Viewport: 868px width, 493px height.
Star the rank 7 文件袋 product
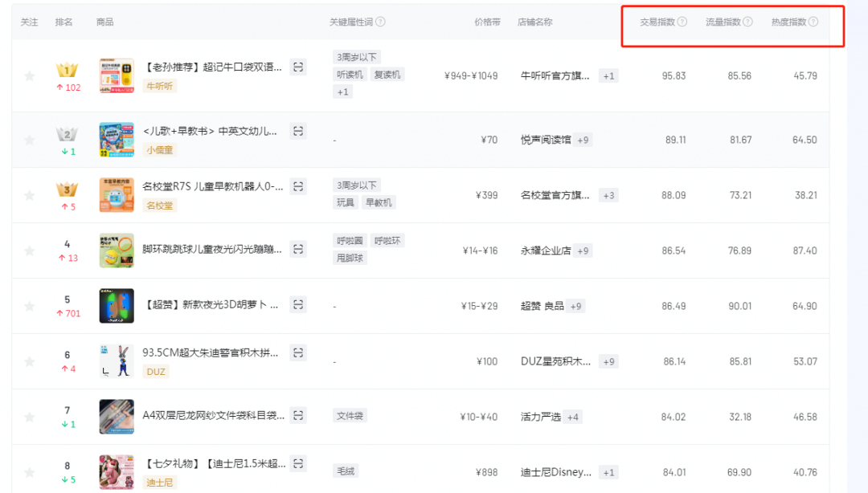[30, 417]
